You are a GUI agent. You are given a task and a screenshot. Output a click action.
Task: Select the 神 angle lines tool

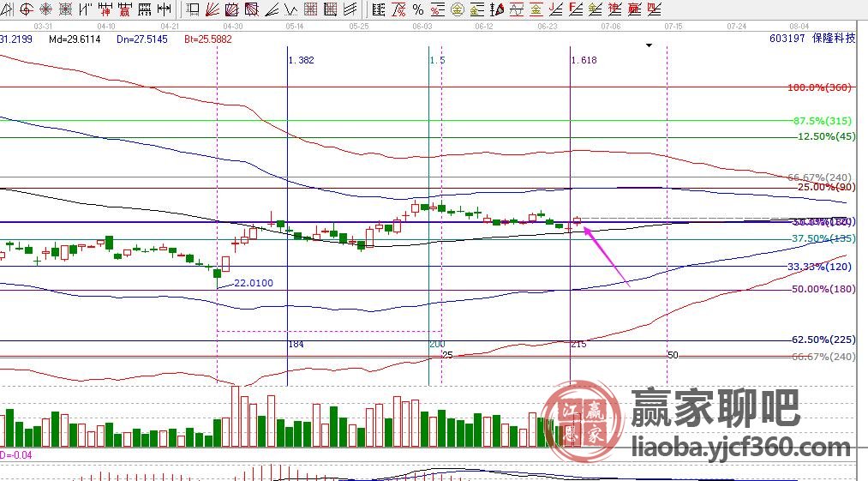click(x=614, y=9)
